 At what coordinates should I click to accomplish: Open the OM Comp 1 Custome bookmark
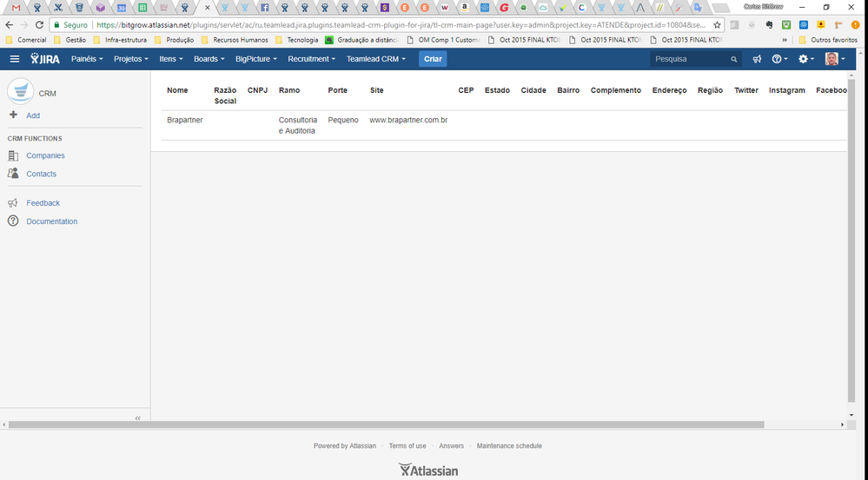coord(443,40)
